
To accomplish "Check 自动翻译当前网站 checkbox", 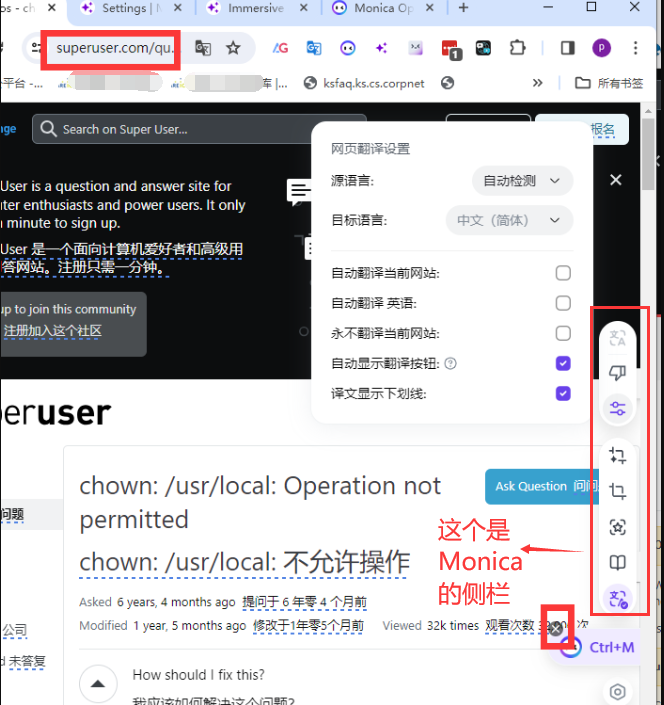I will click(x=563, y=273).
